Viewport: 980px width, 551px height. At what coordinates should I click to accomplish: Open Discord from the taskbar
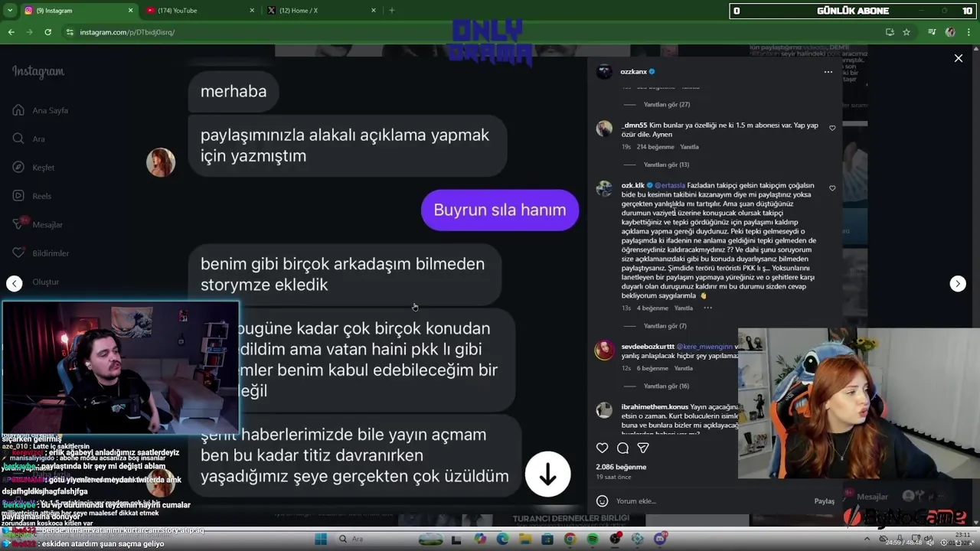point(660,540)
